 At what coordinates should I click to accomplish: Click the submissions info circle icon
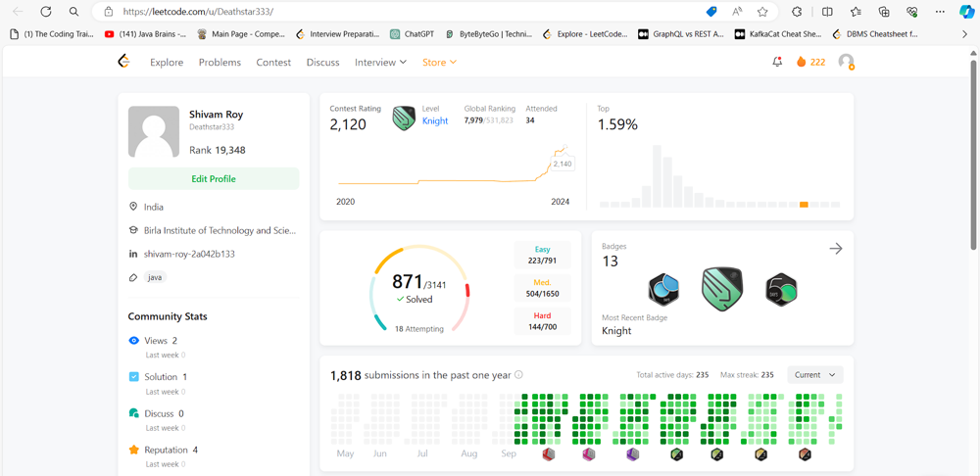pyautogui.click(x=518, y=375)
